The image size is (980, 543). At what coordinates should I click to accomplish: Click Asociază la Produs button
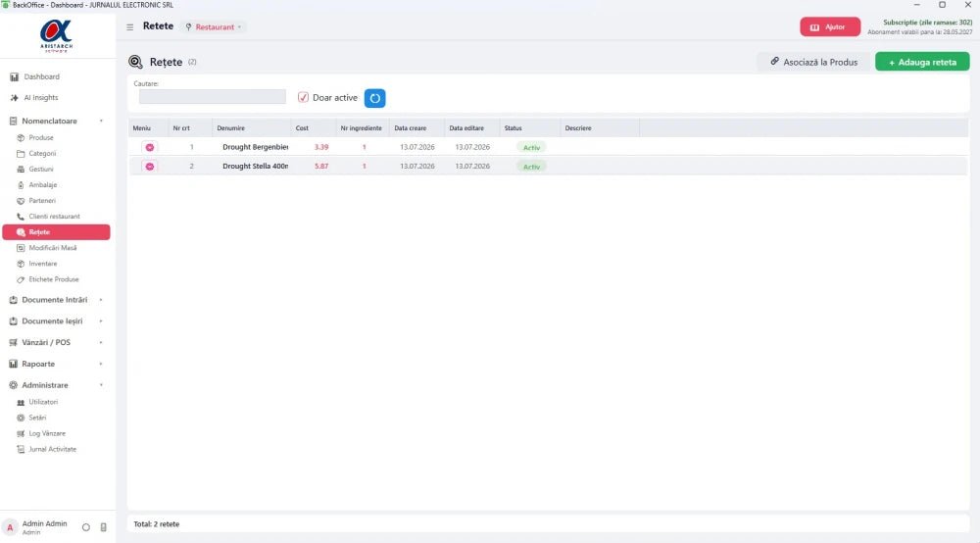tap(813, 62)
